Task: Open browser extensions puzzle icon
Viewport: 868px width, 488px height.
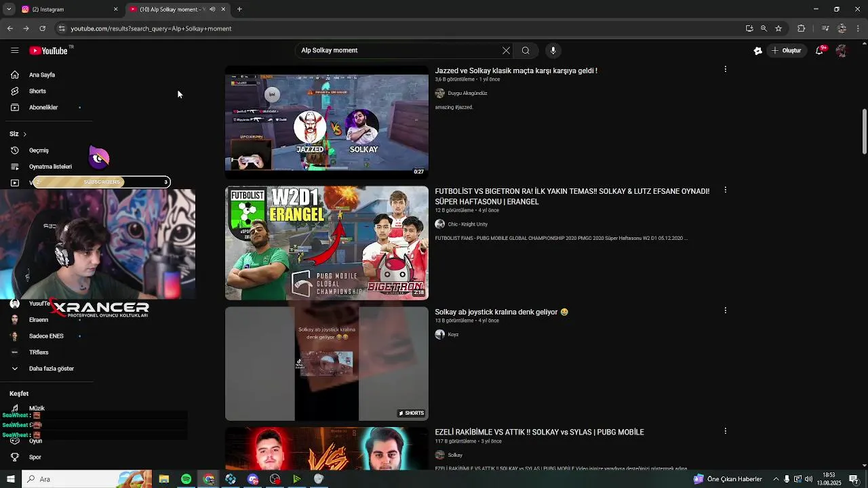Action: (x=802, y=28)
